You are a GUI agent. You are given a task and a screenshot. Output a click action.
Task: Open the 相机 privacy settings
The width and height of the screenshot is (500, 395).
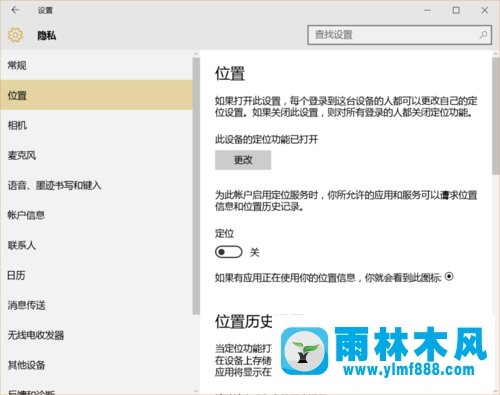click(x=97, y=125)
